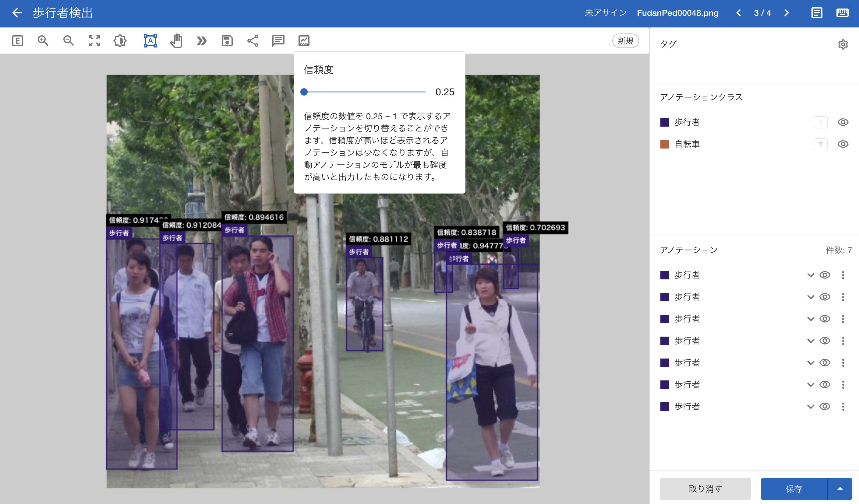Fit image to screen with the fullscreen icon

click(94, 41)
